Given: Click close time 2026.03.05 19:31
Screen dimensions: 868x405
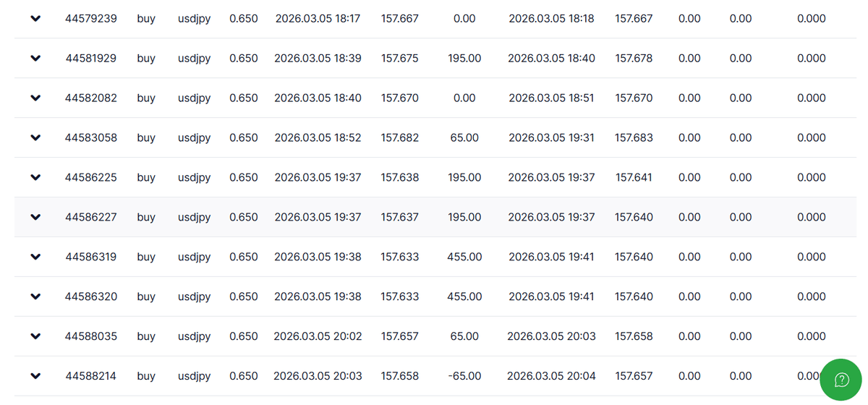Looking at the screenshot, I should (x=551, y=138).
